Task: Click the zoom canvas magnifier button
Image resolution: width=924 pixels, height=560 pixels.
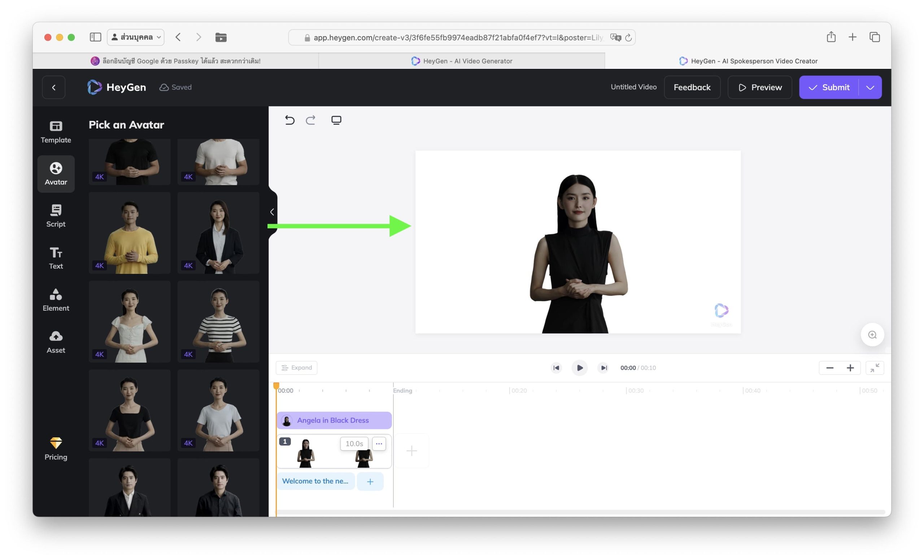Action: point(872,334)
